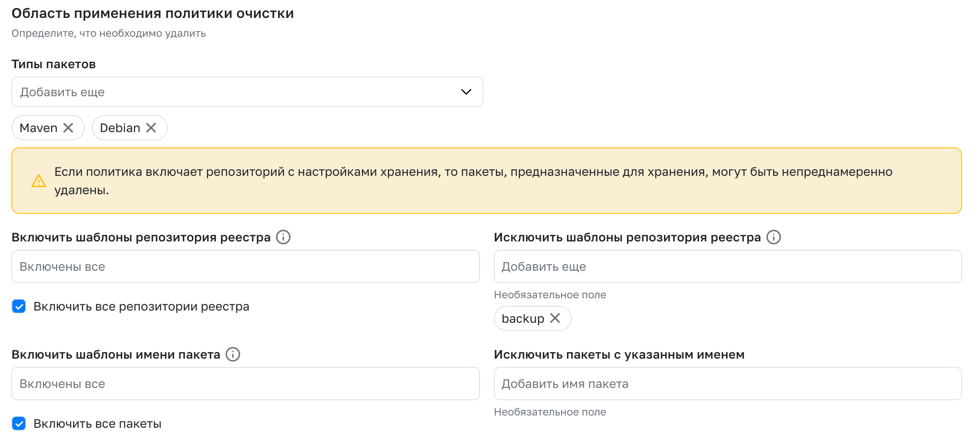Show info for 'Включить шаблоны репозитория реестра'
The height and width of the screenshot is (440, 980).
coord(283,237)
